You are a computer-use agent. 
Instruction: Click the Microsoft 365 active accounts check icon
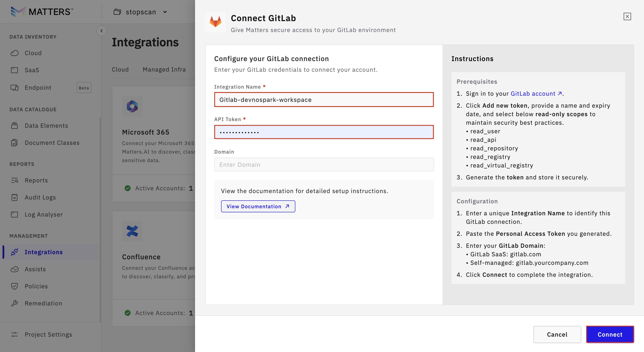pos(128,188)
